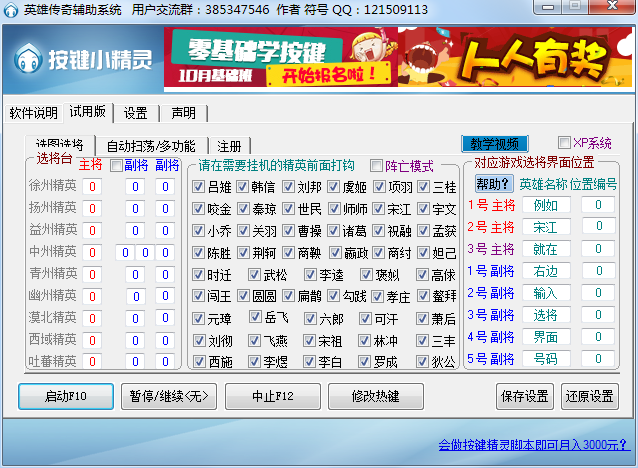Click the 启动F10 button
638x468 pixels.
[66, 396]
